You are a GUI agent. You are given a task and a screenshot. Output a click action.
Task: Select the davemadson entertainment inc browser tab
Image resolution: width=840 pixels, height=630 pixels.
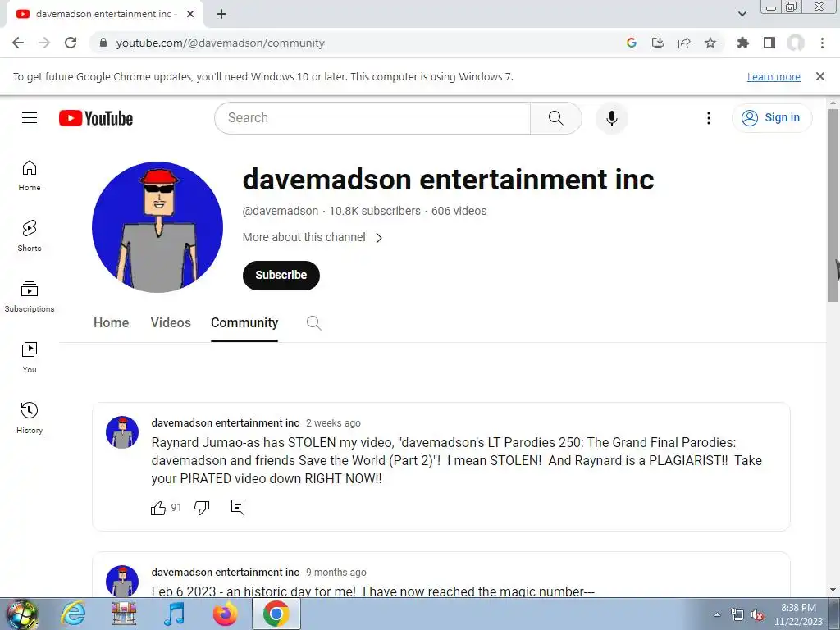[104, 15]
